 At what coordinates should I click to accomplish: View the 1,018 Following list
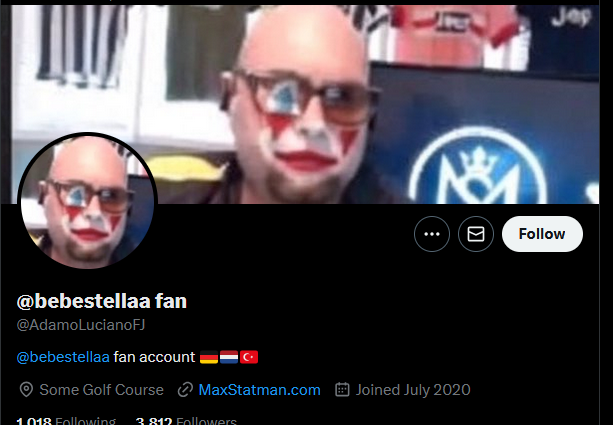(x=66, y=421)
